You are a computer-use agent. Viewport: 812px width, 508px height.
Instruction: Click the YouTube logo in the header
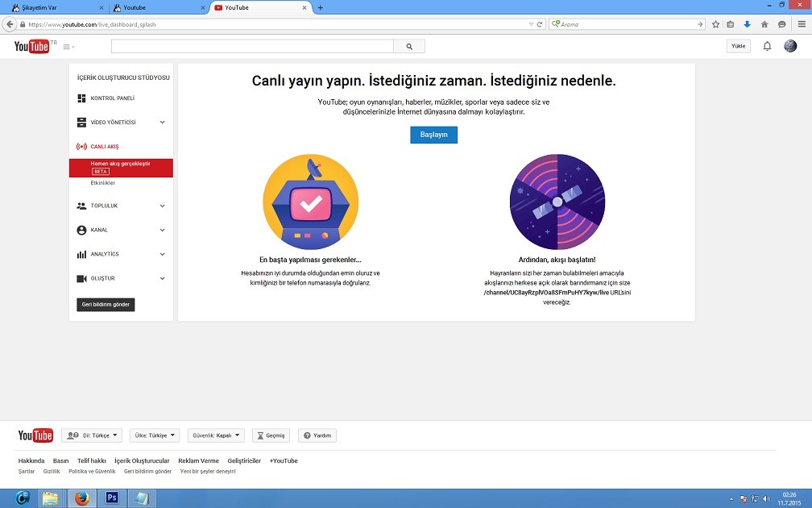31,46
